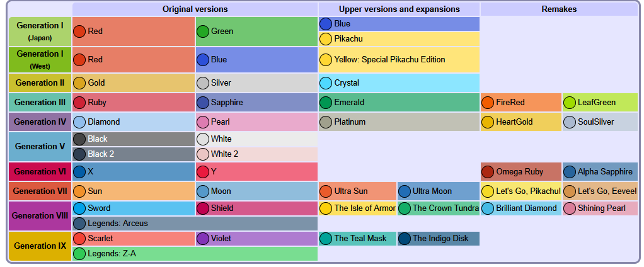Screen dimensions: 644x267
Task: Click the cyan circle icon next to Crystal
Action: (326, 83)
